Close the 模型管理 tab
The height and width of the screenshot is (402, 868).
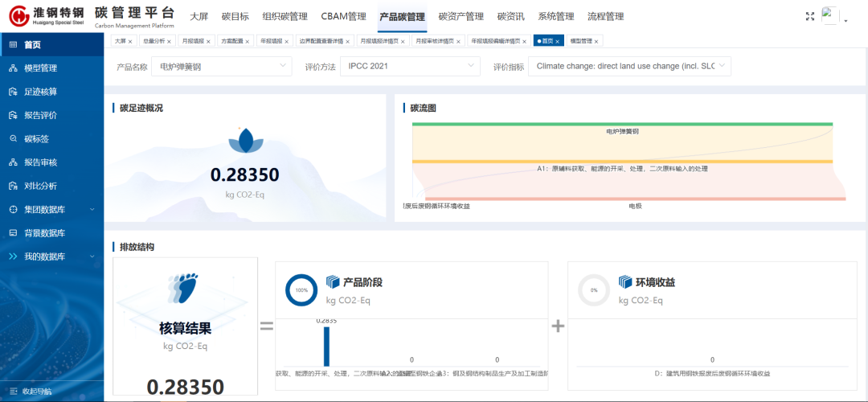[x=596, y=42]
